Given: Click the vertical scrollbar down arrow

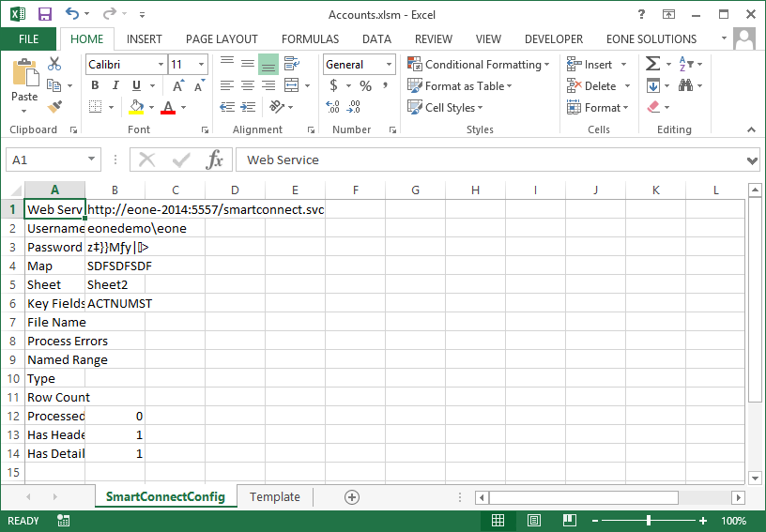Looking at the screenshot, I should tap(755, 479).
